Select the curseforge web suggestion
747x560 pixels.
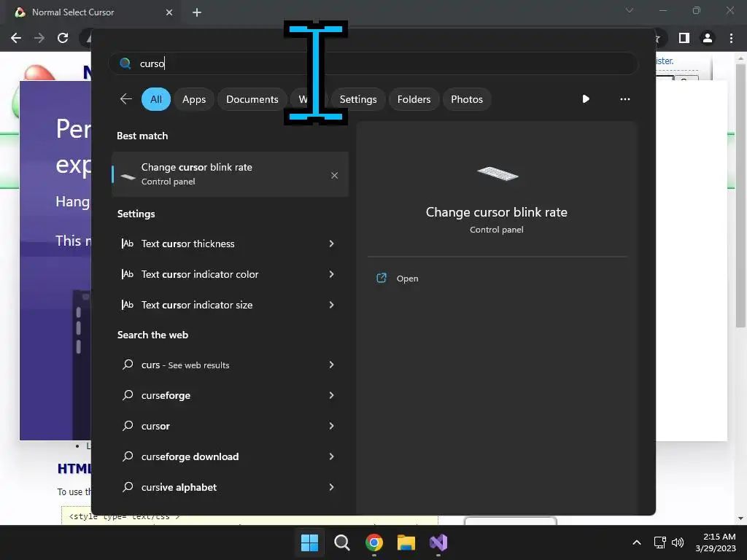point(230,394)
